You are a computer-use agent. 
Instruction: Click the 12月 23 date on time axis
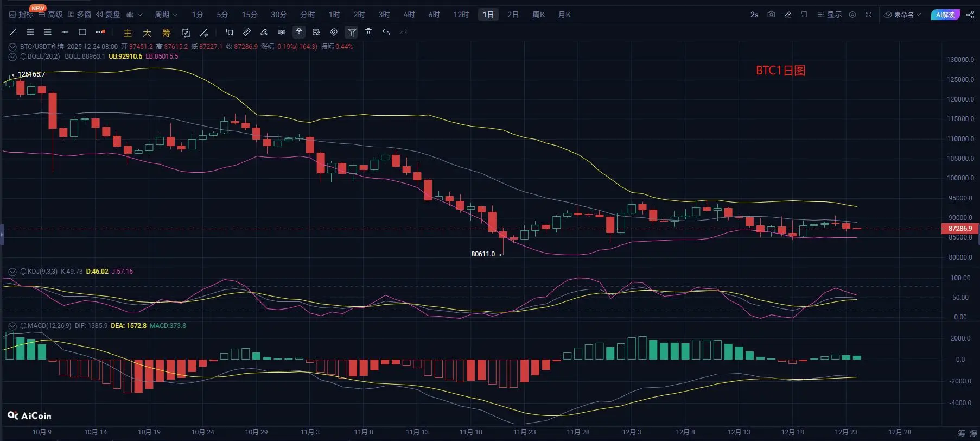(x=846, y=432)
